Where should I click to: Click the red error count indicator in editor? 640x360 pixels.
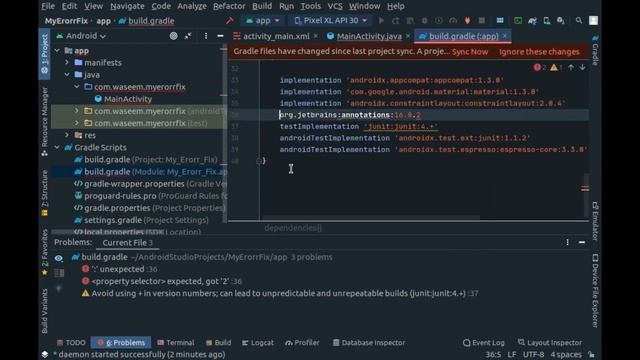click(x=540, y=67)
